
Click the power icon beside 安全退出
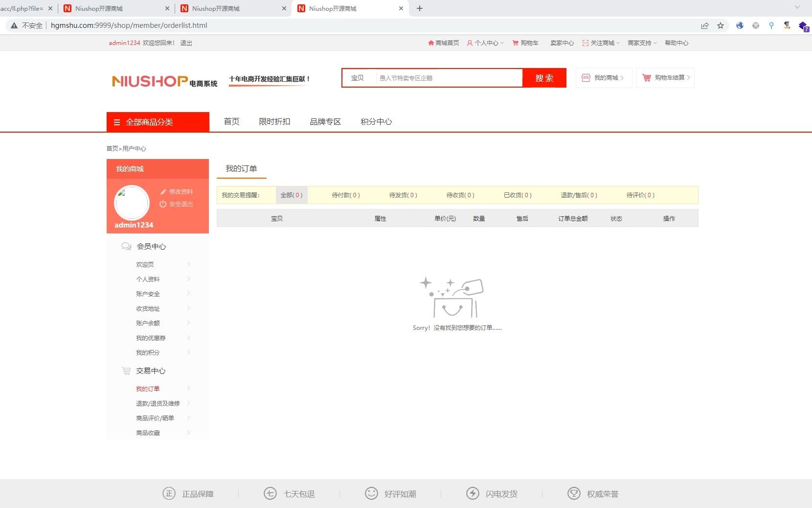[163, 204]
